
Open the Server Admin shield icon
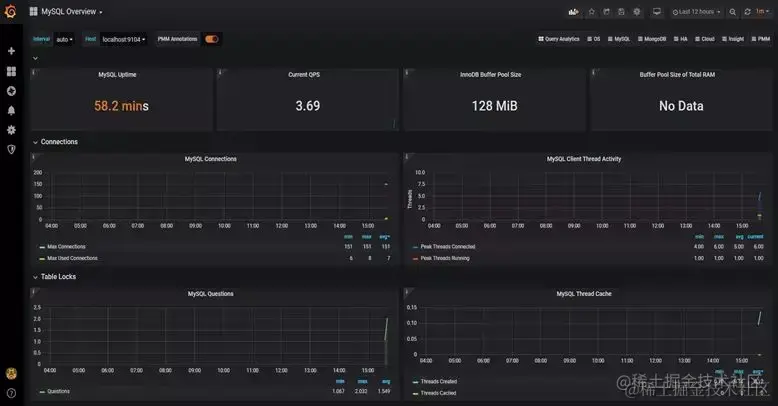(11, 149)
